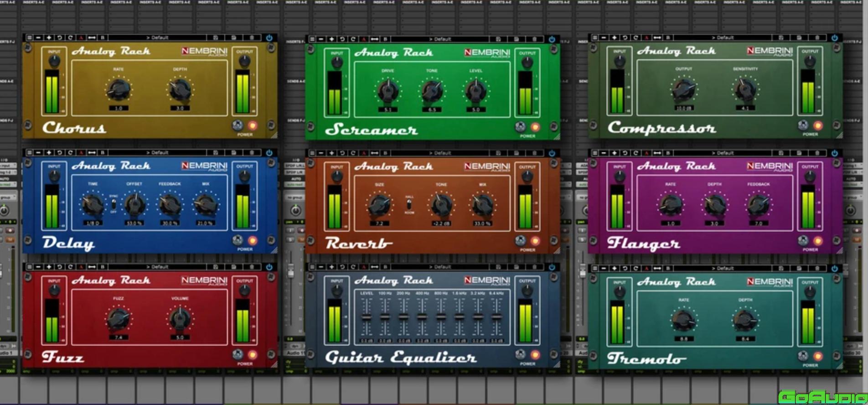Viewport: 868px width, 405px height.
Task: Toggle the orange Power light on Tremolo
Action: pos(818,356)
